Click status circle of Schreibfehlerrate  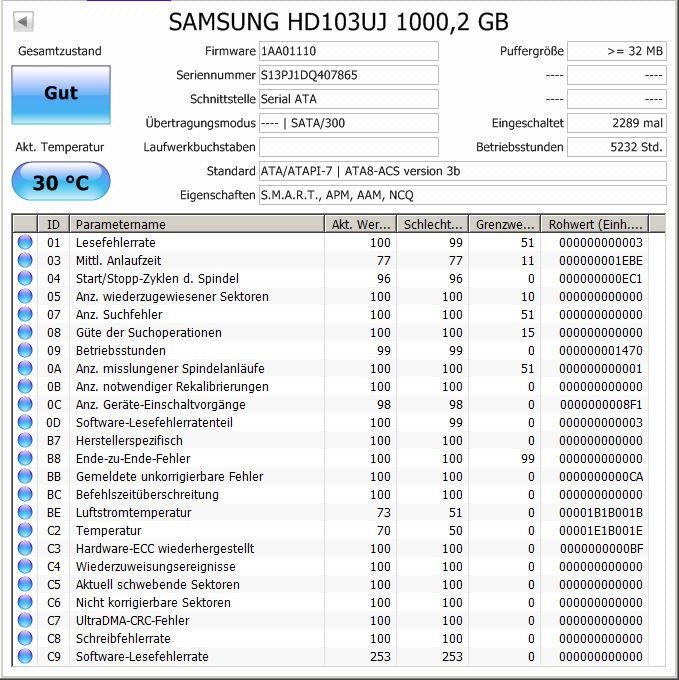[x=25, y=638]
